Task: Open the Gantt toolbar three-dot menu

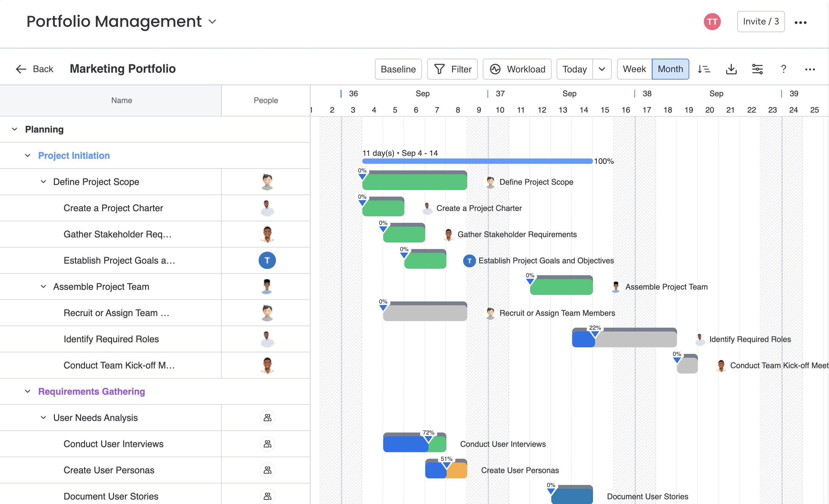Action: coord(810,69)
